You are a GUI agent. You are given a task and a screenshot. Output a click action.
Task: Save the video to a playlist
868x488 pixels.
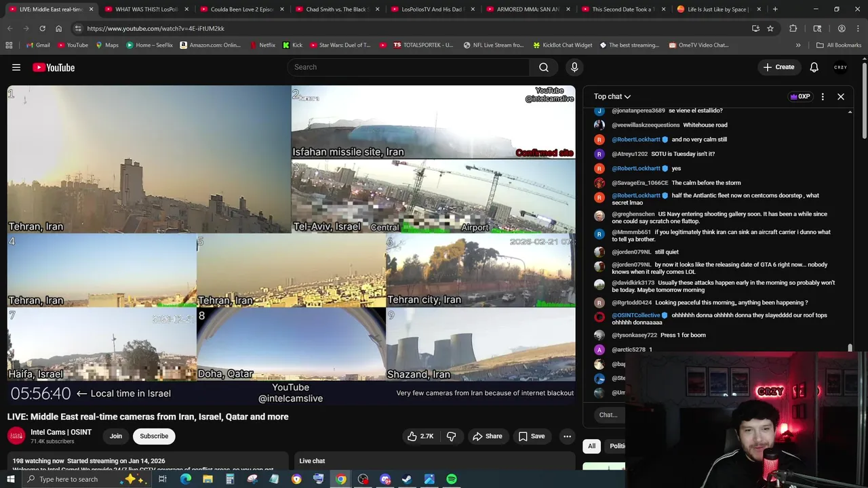532,436
